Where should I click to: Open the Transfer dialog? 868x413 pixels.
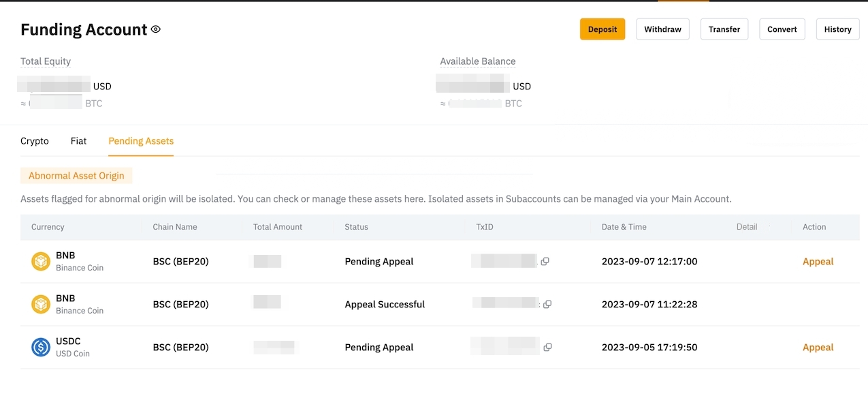coord(724,29)
